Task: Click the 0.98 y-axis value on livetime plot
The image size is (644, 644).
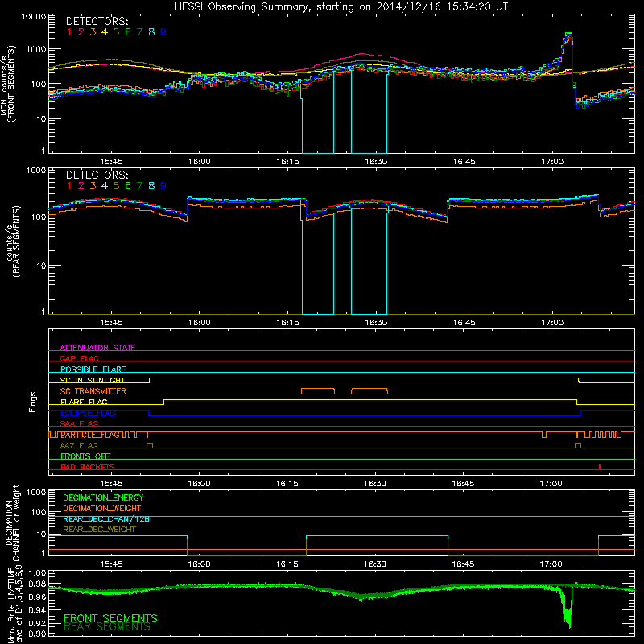Action: [37, 584]
